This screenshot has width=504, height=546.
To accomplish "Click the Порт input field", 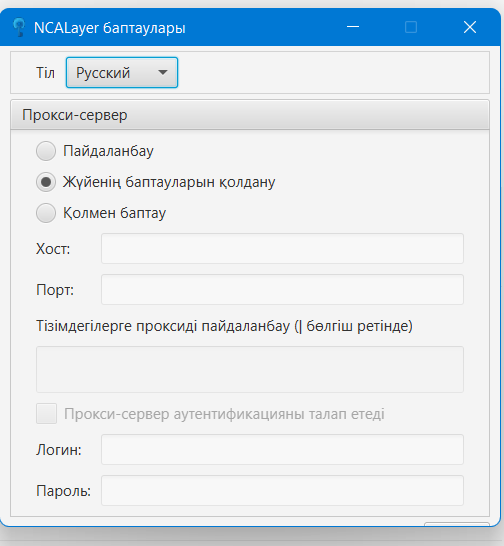I will pos(282,289).
